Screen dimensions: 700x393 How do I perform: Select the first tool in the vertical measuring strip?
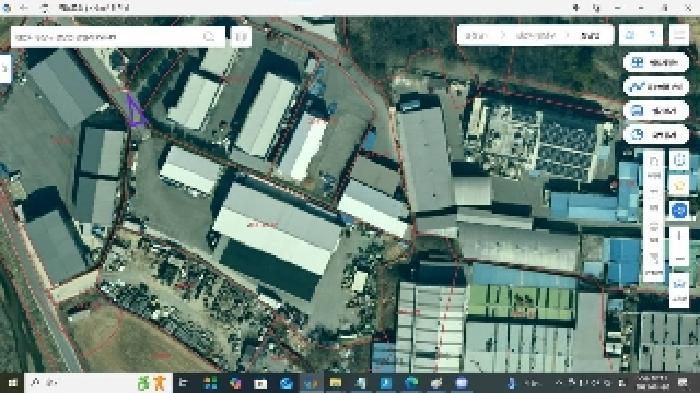point(654,166)
